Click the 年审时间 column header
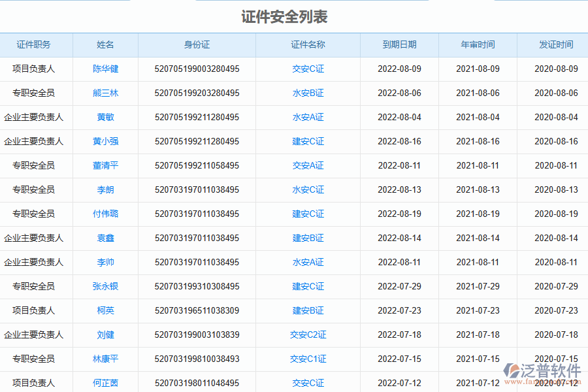 click(x=476, y=44)
